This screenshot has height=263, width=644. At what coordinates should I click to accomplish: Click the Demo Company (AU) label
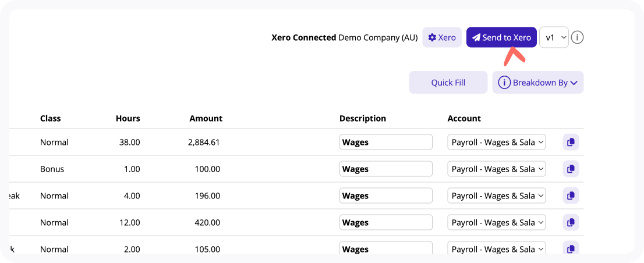click(x=378, y=38)
